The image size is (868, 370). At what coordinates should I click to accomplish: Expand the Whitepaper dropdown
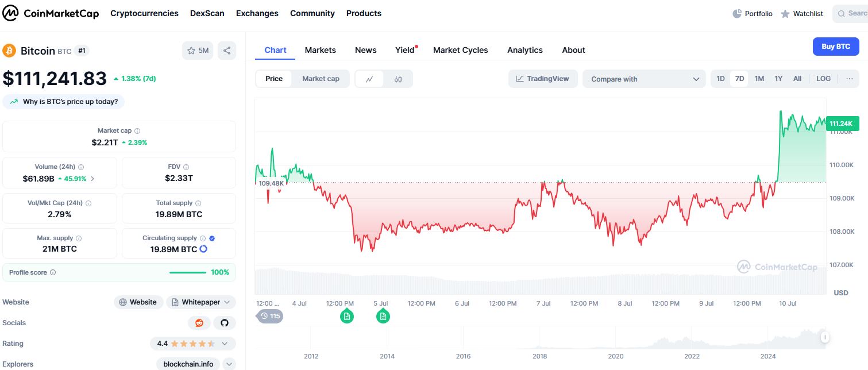pos(201,302)
